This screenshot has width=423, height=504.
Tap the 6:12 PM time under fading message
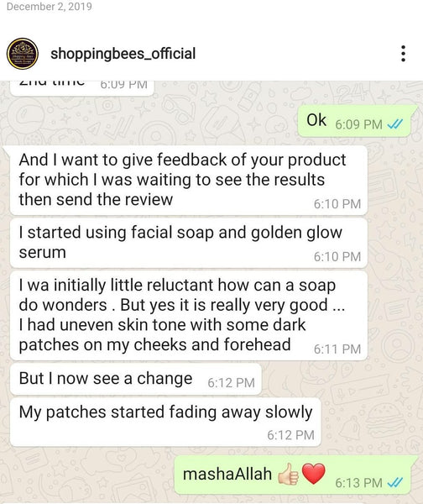tap(290, 435)
